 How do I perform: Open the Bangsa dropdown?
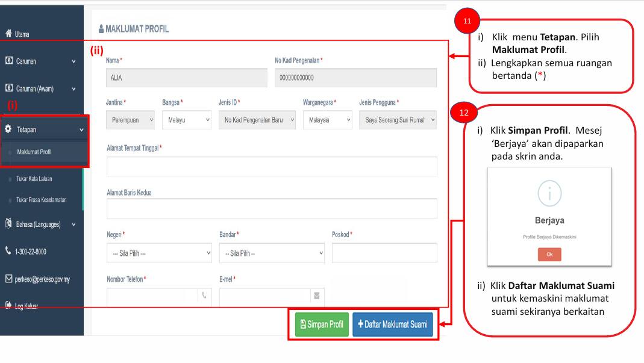click(x=187, y=120)
